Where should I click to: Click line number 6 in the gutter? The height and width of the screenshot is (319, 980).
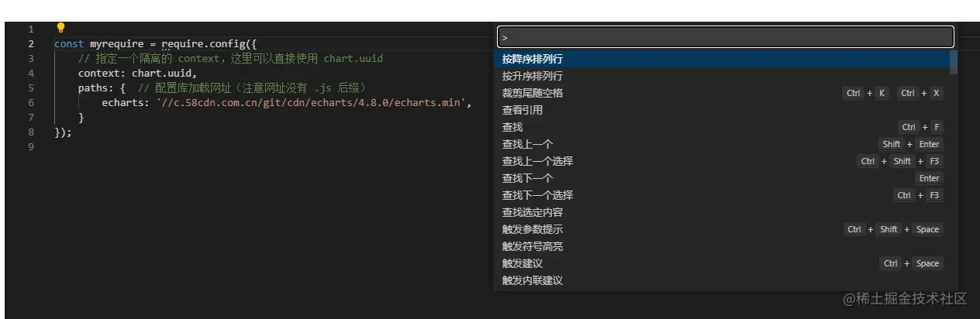(x=31, y=102)
